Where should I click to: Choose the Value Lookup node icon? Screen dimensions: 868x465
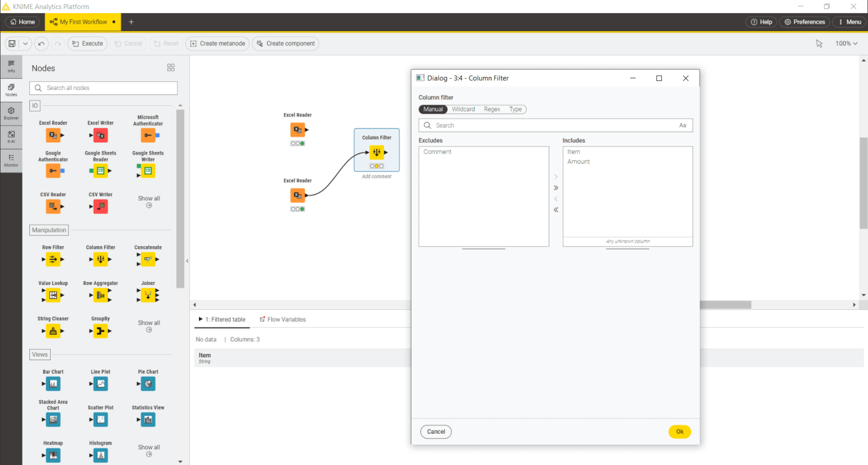pos(53,295)
